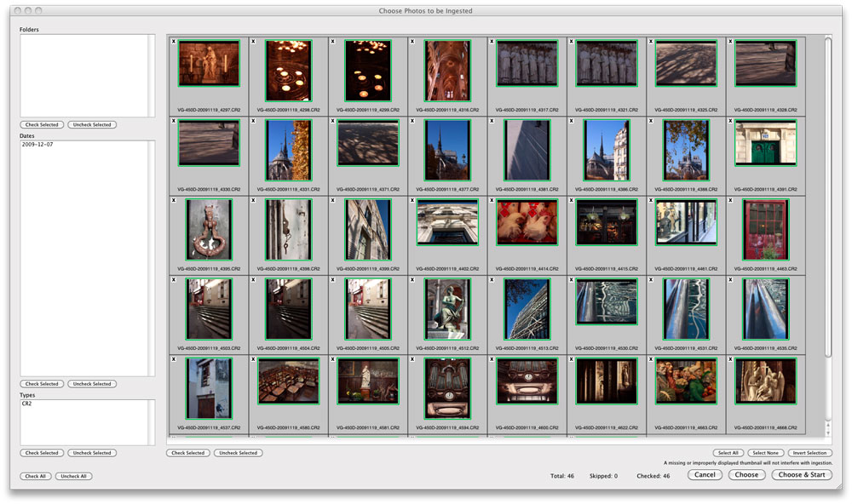852x504 pixels.
Task: Select the church chairs thumbnail VG-450D-20091119_4580.CR2
Action: pyautogui.click(x=289, y=381)
